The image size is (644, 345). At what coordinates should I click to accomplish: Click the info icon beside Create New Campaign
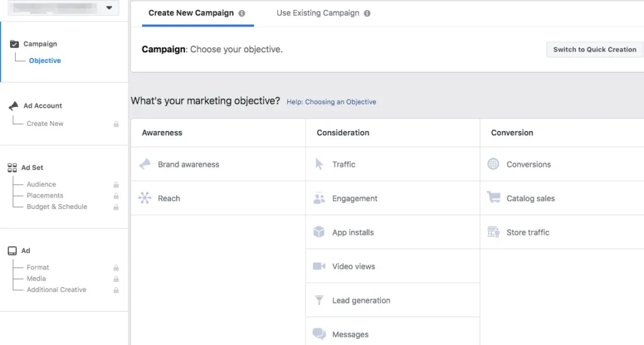242,13
